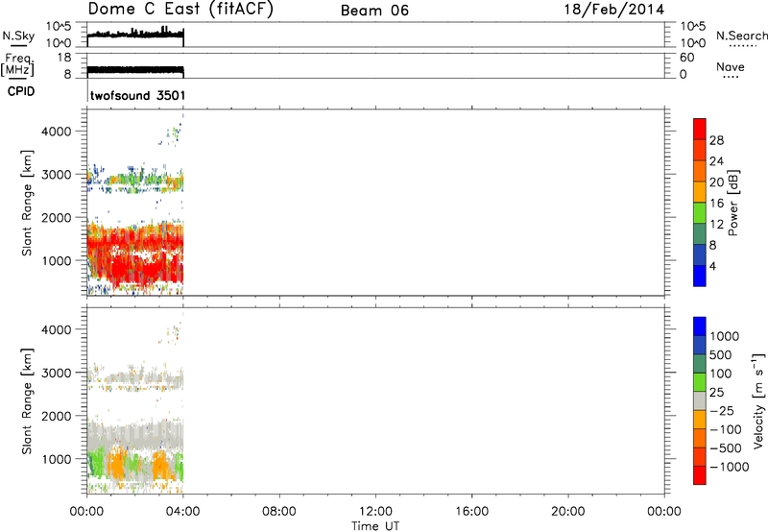
Task: Click the '20:00' time tick label
Action: pos(568,512)
